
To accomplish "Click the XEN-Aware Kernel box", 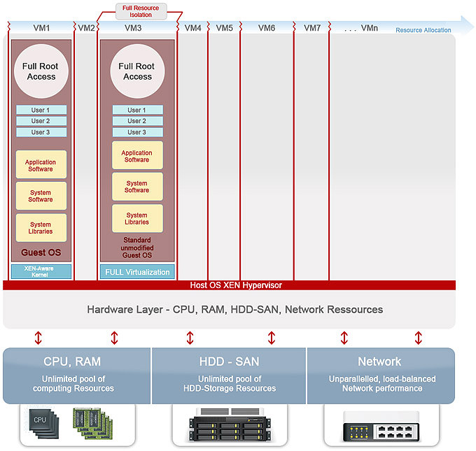I will tap(41, 272).
